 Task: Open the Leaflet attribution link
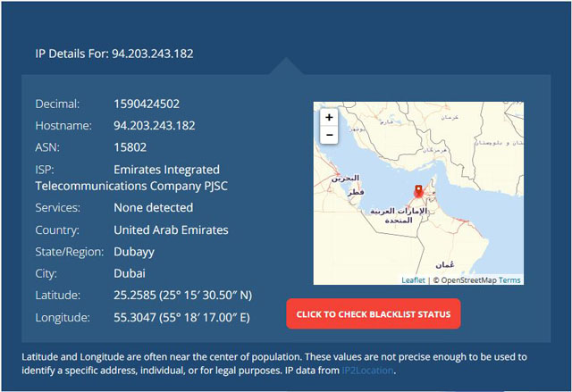[413, 280]
